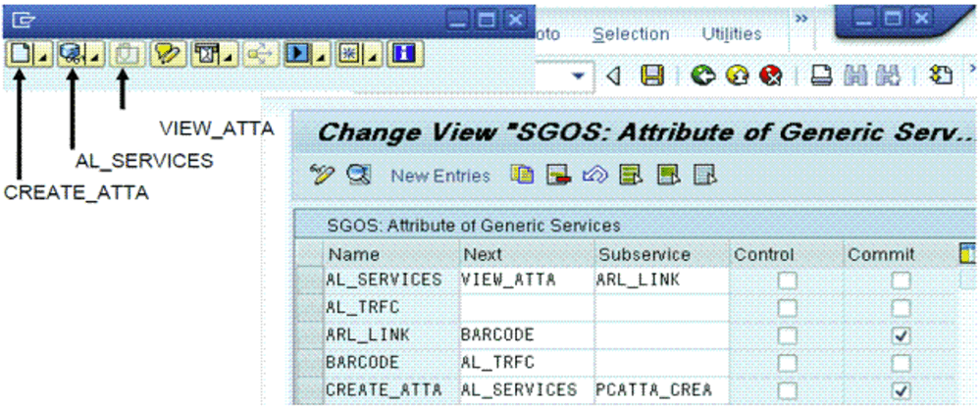Click the asterisk subscribe icon

click(x=349, y=54)
